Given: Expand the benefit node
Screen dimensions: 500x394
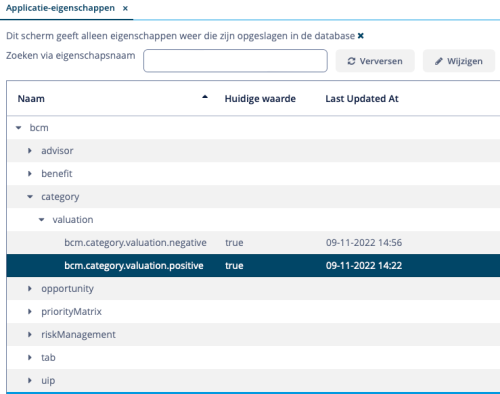Looking at the screenshot, I should tap(30, 174).
